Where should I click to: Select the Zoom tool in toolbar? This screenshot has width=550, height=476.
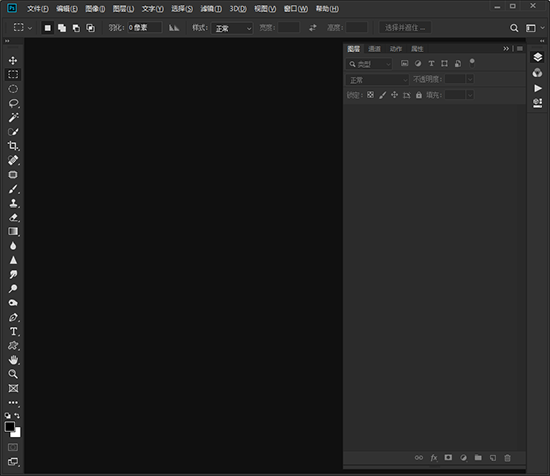click(13, 374)
